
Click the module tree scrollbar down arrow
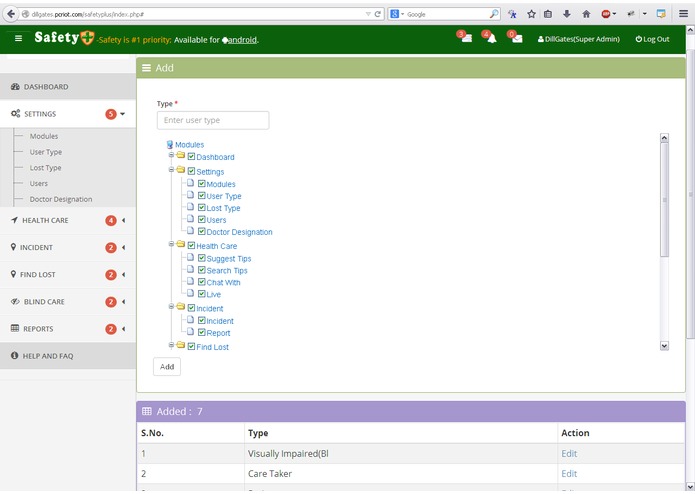[664, 346]
